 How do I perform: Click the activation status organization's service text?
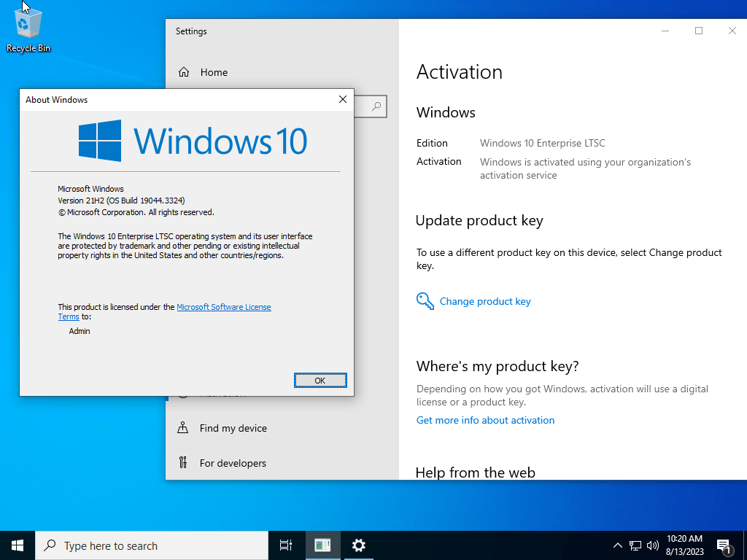coord(585,168)
